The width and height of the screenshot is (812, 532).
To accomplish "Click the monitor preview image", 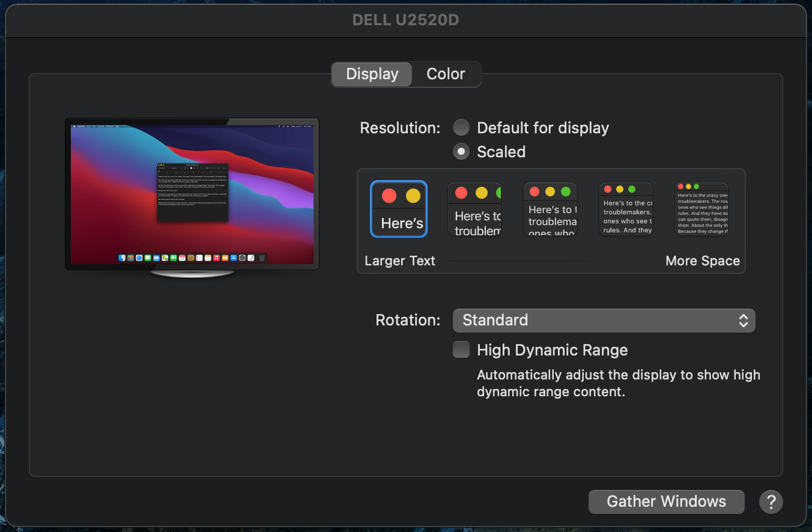I will pyautogui.click(x=192, y=198).
